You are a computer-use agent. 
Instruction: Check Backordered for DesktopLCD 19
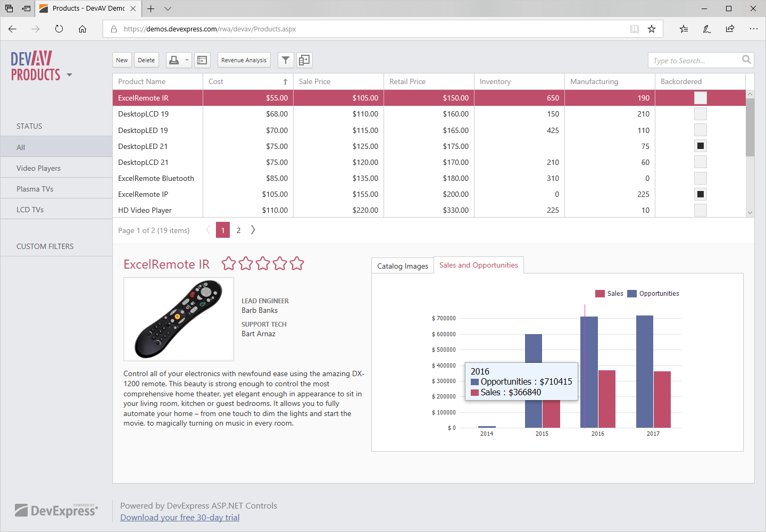(700, 114)
